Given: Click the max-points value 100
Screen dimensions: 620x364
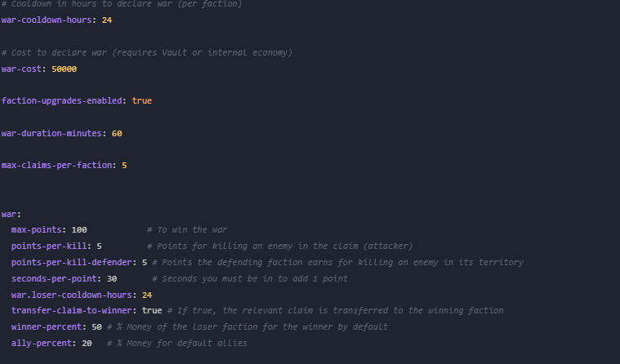Looking at the screenshot, I should [x=79, y=230].
